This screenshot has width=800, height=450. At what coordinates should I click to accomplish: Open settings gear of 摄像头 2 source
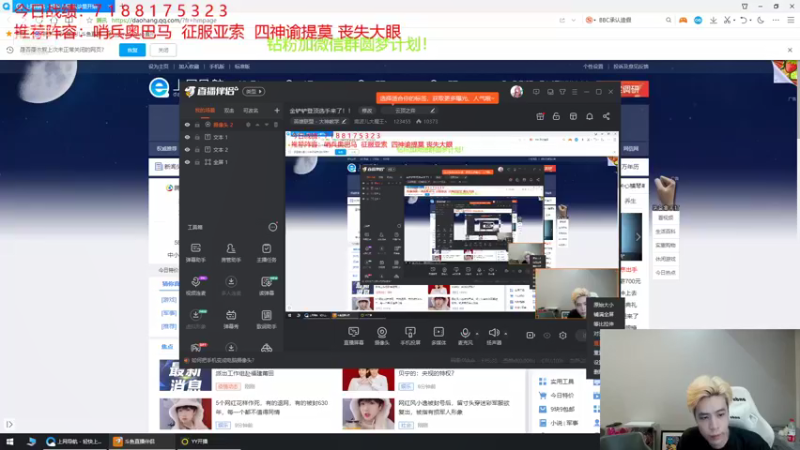248,124
